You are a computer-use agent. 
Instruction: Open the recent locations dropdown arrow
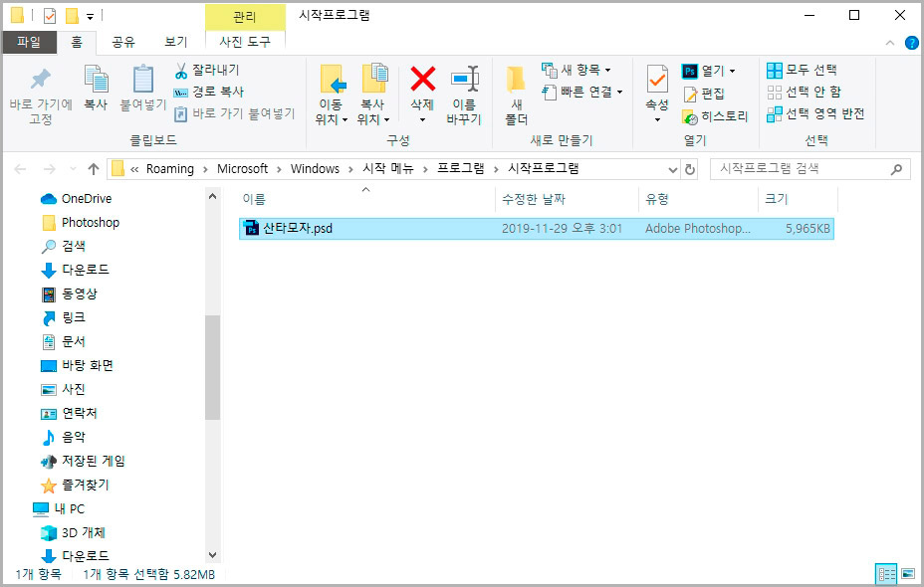(73, 169)
